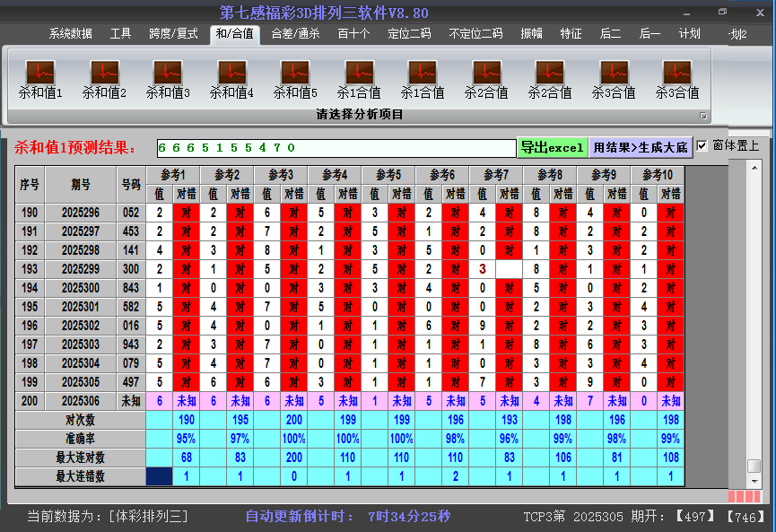Switch to the 振幅 tab
This screenshot has width=776, height=532.
point(533,34)
